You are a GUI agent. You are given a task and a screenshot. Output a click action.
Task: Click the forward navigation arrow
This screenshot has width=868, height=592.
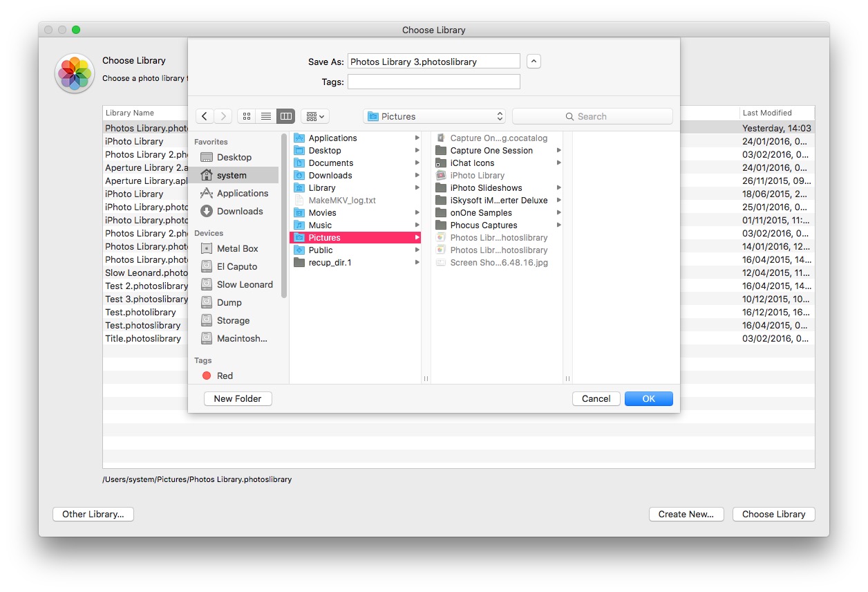(x=221, y=115)
